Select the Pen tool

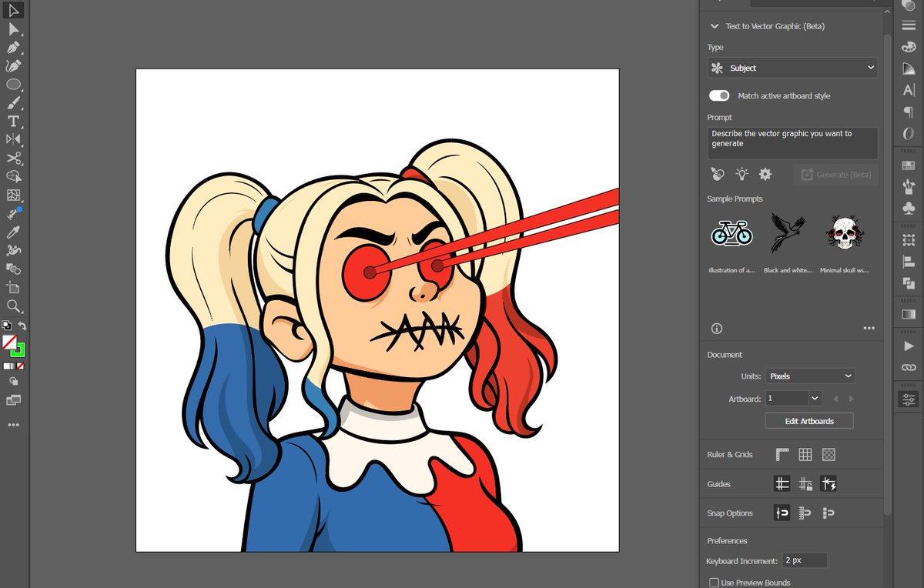pyautogui.click(x=13, y=48)
